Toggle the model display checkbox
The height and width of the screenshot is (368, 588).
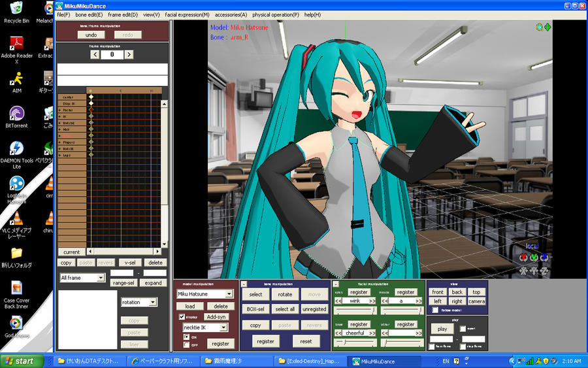click(182, 317)
